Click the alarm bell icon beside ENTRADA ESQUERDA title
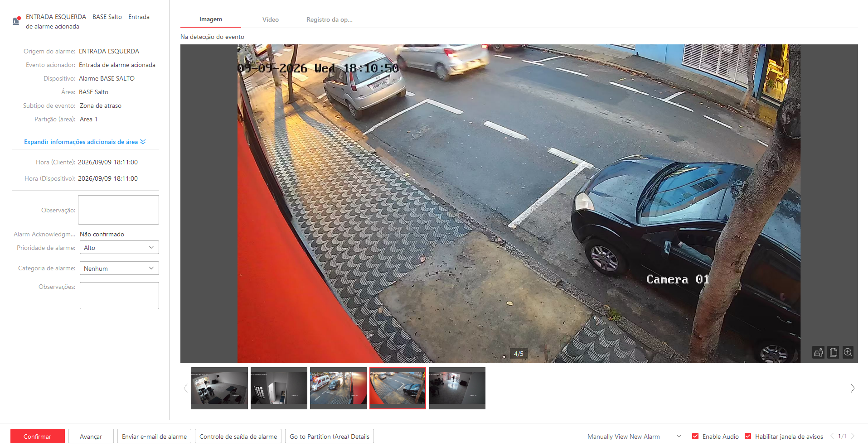 point(17,21)
